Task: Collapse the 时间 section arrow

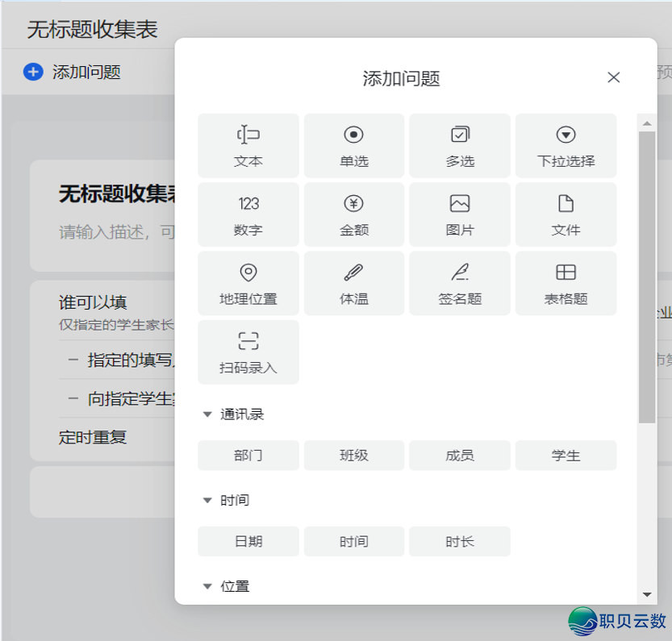Action: click(207, 501)
